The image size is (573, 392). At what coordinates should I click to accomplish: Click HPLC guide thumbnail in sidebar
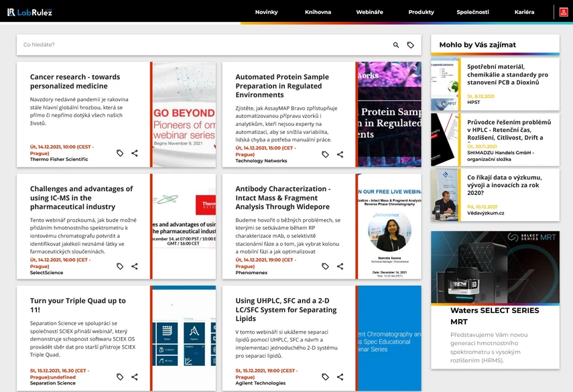(x=444, y=139)
